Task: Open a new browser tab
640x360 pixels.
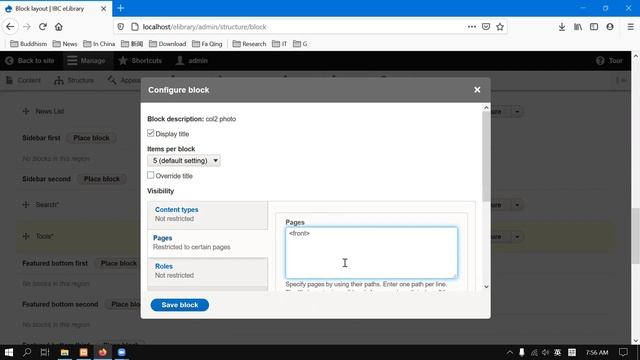Action: tap(120, 8)
